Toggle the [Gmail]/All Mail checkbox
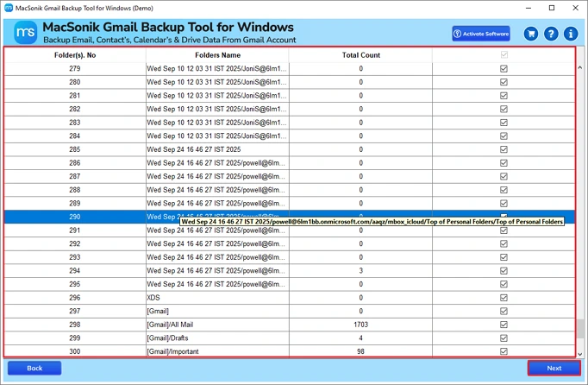This screenshot has width=588, height=385. pyautogui.click(x=504, y=325)
